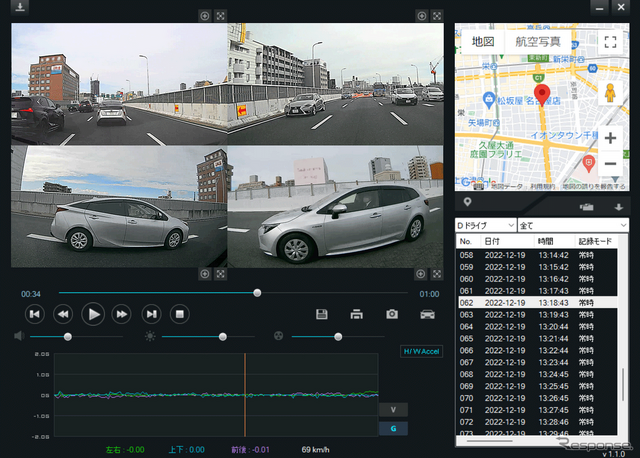Adjust the brightness slider handle

pos(222,337)
